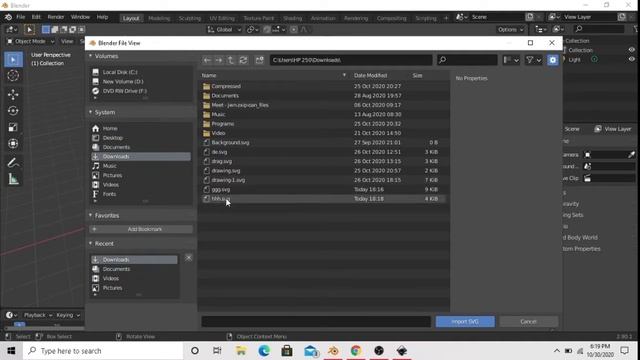Select the Transform tool in Blender toolbar
640x360 pixels.
13,144
